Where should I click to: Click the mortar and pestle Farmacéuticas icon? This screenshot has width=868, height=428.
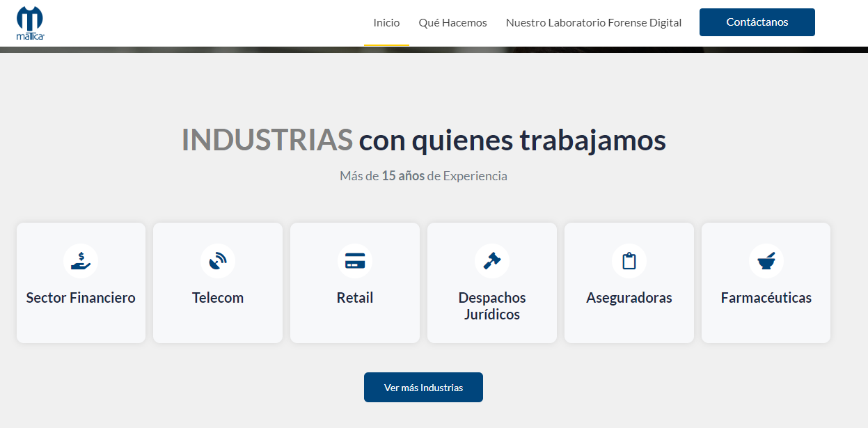(x=766, y=261)
